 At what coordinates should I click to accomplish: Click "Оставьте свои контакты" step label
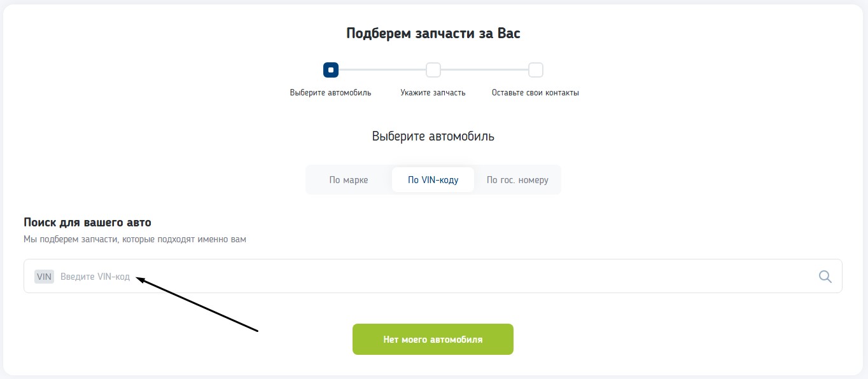[535, 93]
